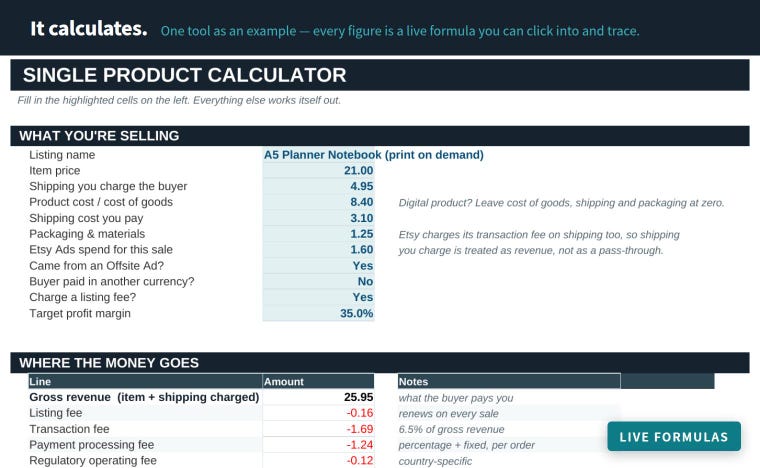Click the LIVE FORMULAS button
760x468 pixels.
[674, 437]
